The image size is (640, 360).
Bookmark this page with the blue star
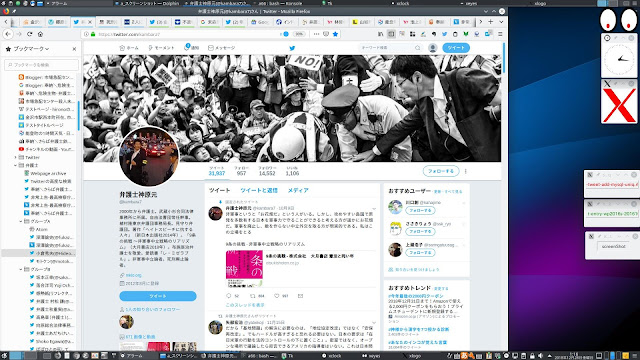pyautogui.click(x=336, y=34)
